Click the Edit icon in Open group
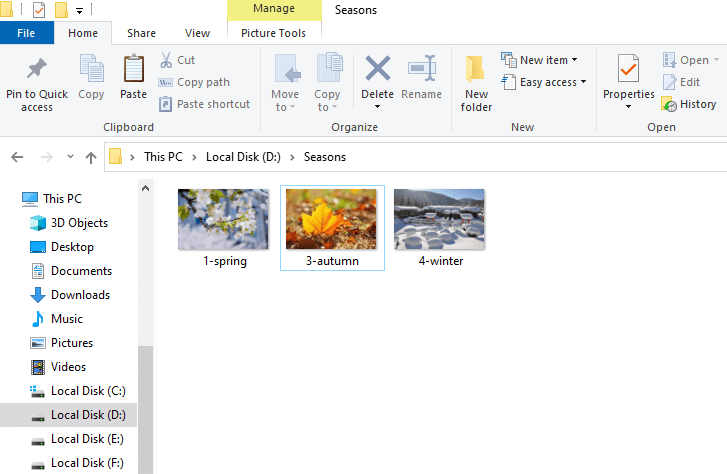This screenshot has height=474, width=727. [670, 82]
